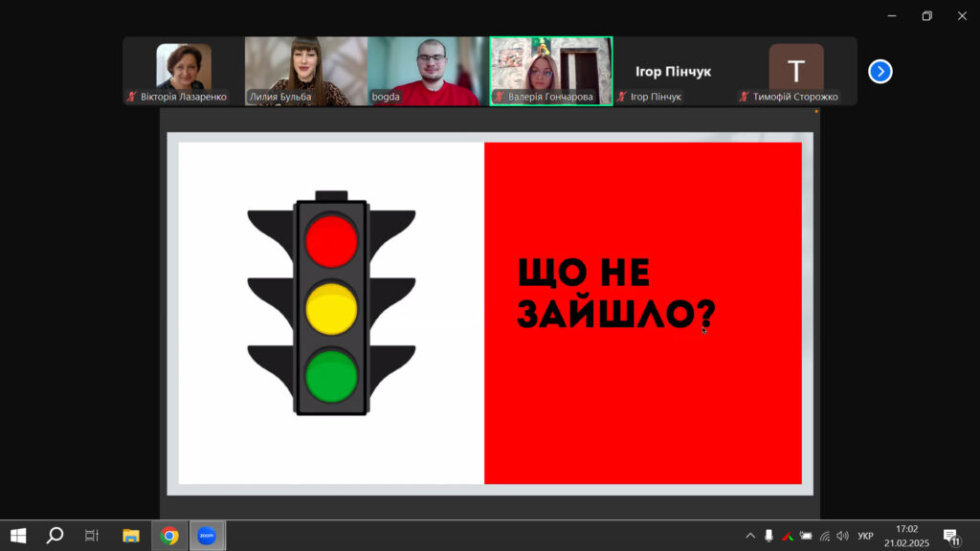980x551 pixels.
Task: Click Zoom app icon in taskbar
Action: pyautogui.click(x=207, y=536)
